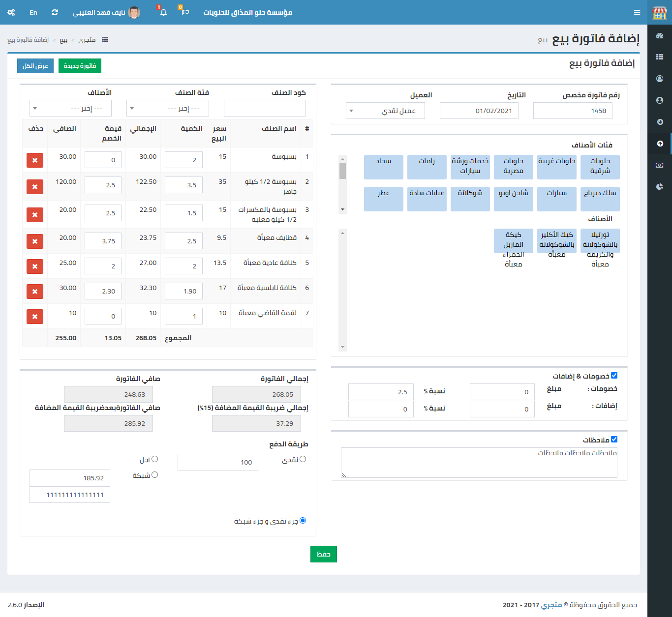The height and width of the screenshot is (617, 672).
Task: Open the dashboard icon in sidebar
Action: point(660,35)
